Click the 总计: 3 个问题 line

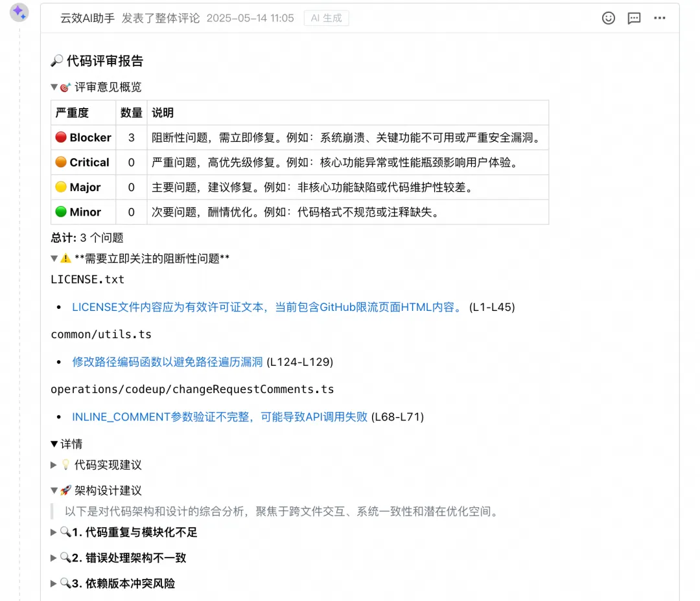tap(87, 238)
